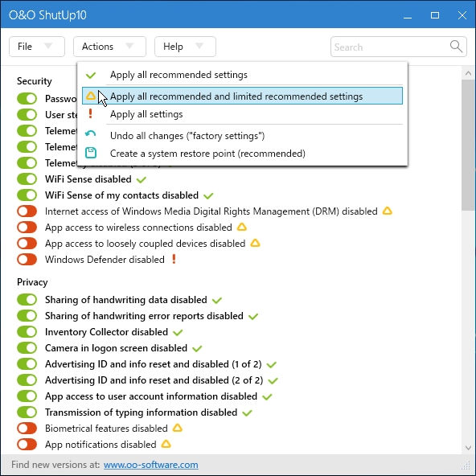Maximize the O&O ShutUp10 window
476x476 pixels.
pyautogui.click(x=435, y=14)
